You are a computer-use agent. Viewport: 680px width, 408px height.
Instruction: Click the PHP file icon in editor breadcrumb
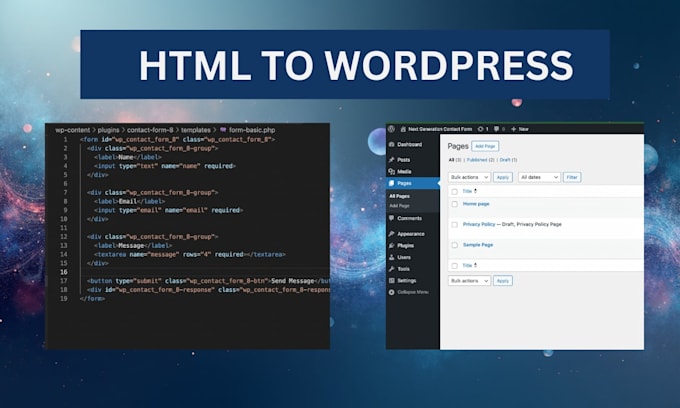tap(223, 130)
